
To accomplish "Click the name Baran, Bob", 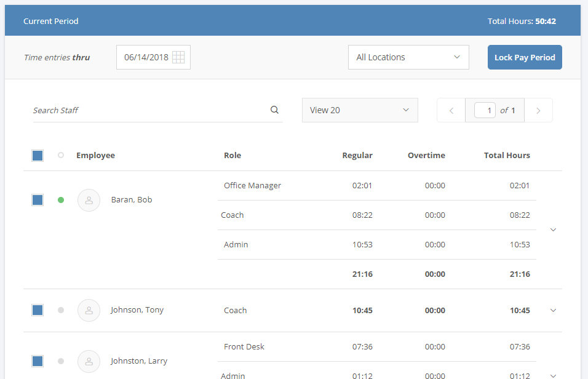I will click(x=132, y=199).
